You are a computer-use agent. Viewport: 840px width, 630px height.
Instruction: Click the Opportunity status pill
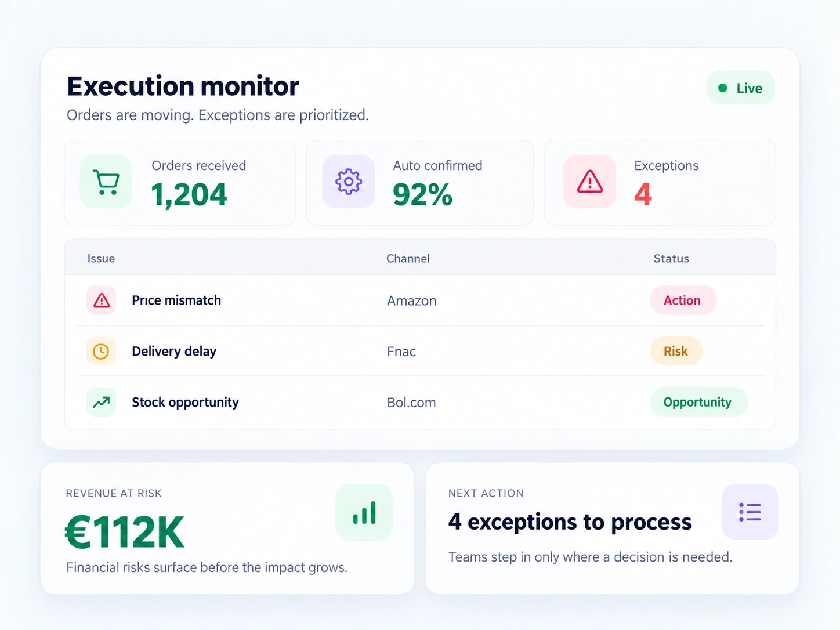coord(698,402)
